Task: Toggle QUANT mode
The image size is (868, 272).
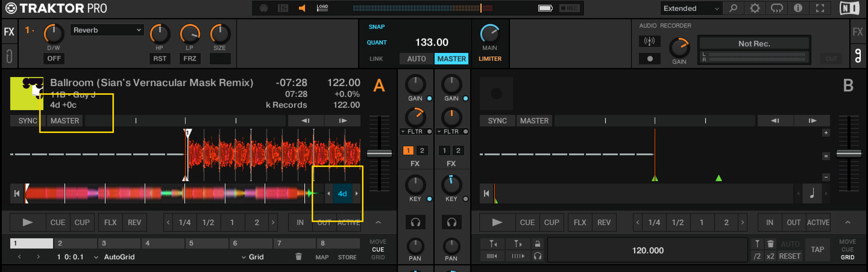Action: pos(376,43)
